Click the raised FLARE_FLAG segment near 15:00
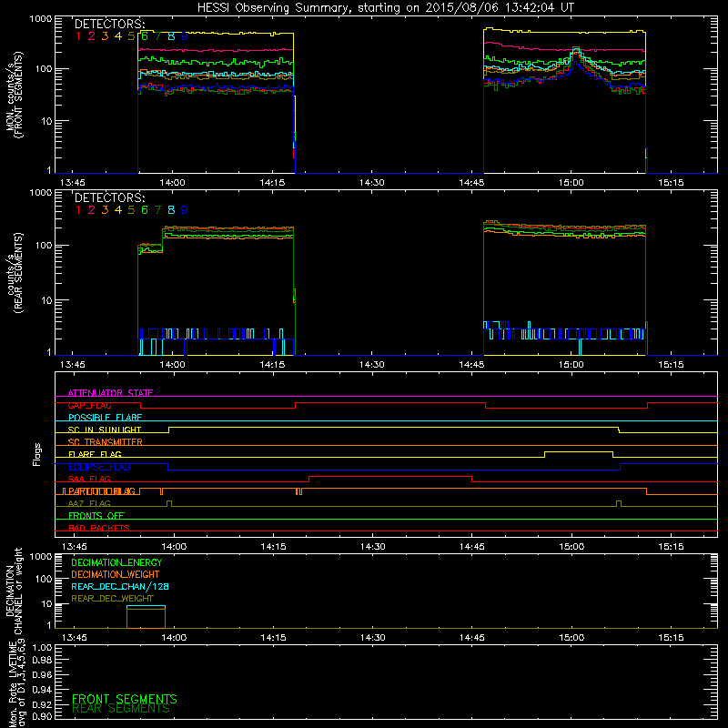 [x=579, y=451]
